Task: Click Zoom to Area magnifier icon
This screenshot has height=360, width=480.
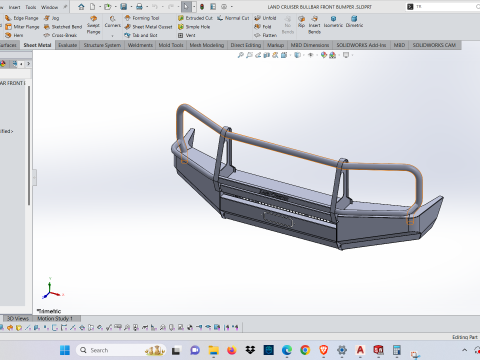Action: [249, 55]
